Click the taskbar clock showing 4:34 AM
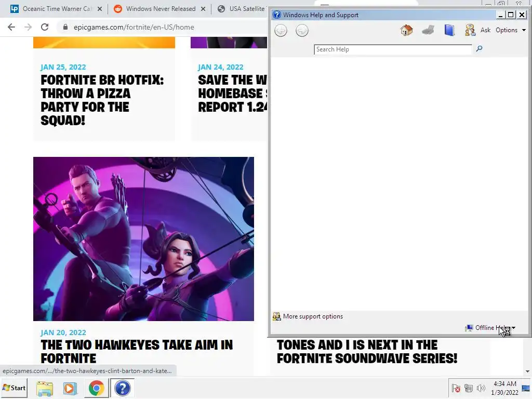This screenshot has width=532, height=399. tap(504, 388)
